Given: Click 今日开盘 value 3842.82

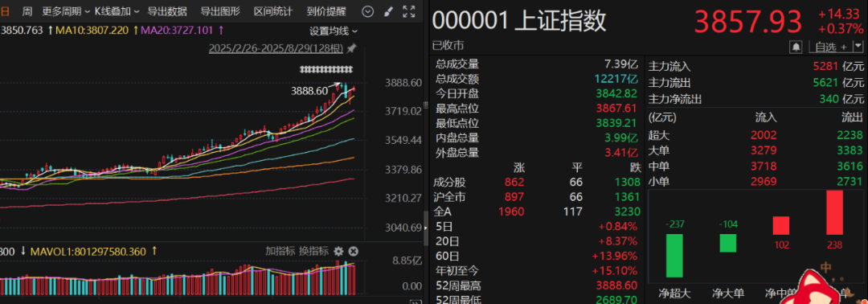Looking at the screenshot, I should click(x=616, y=93).
